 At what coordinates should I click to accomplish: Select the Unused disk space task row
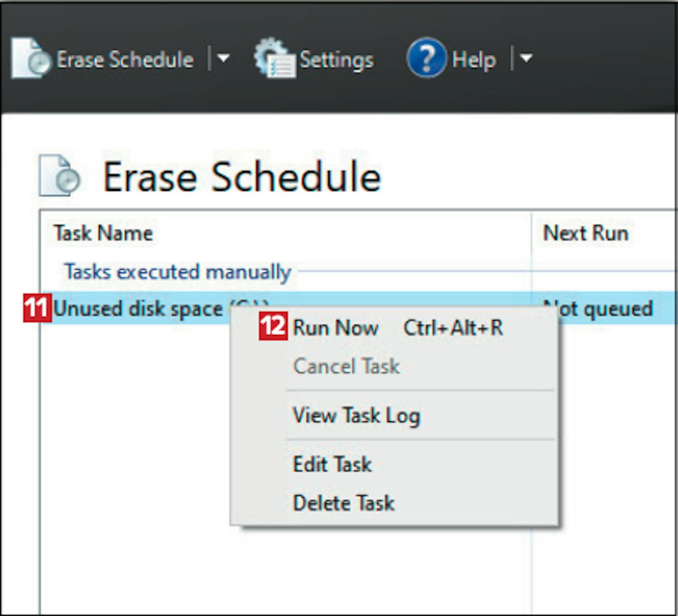point(138,309)
